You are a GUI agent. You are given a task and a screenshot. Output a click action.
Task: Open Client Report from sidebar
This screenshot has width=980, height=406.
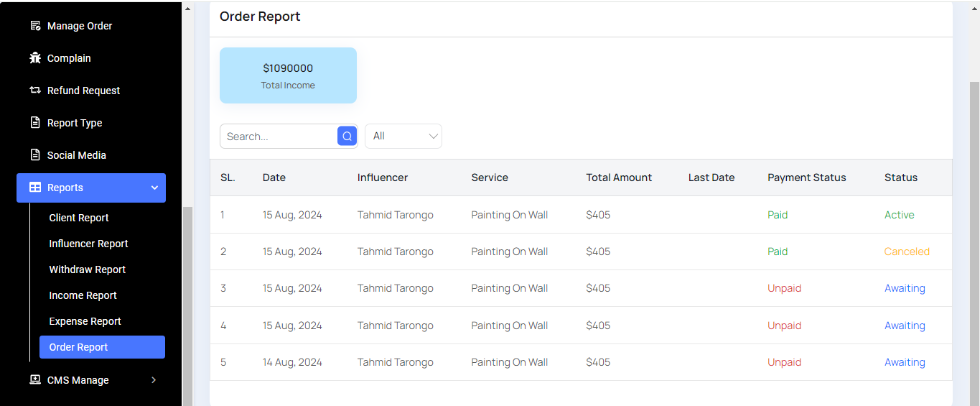click(79, 218)
